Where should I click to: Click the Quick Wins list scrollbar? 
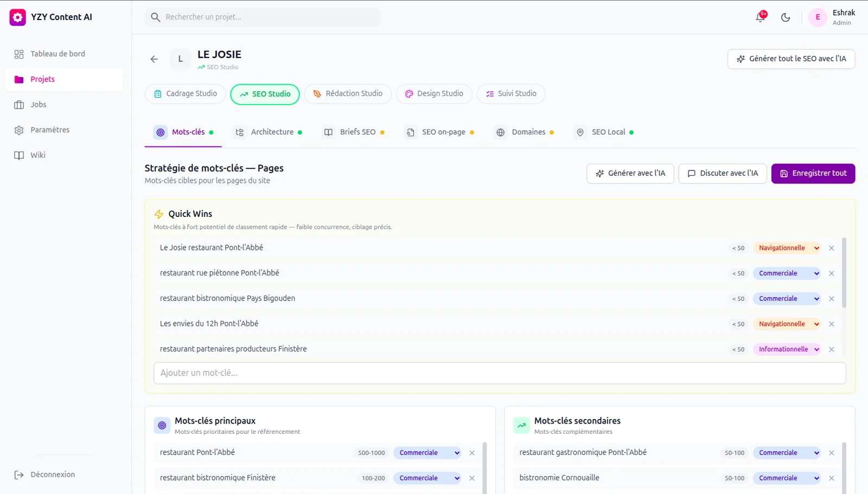coord(844,273)
